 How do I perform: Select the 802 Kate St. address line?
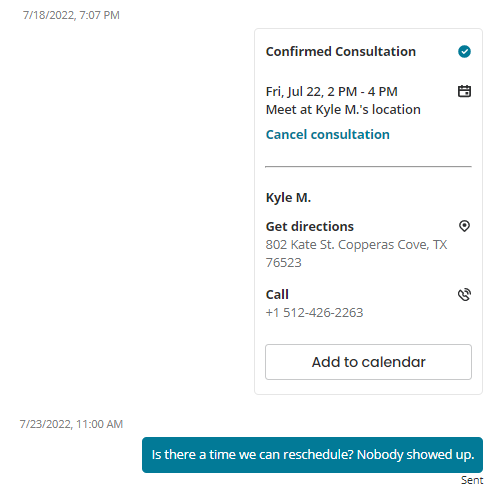pyautogui.click(x=356, y=245)
